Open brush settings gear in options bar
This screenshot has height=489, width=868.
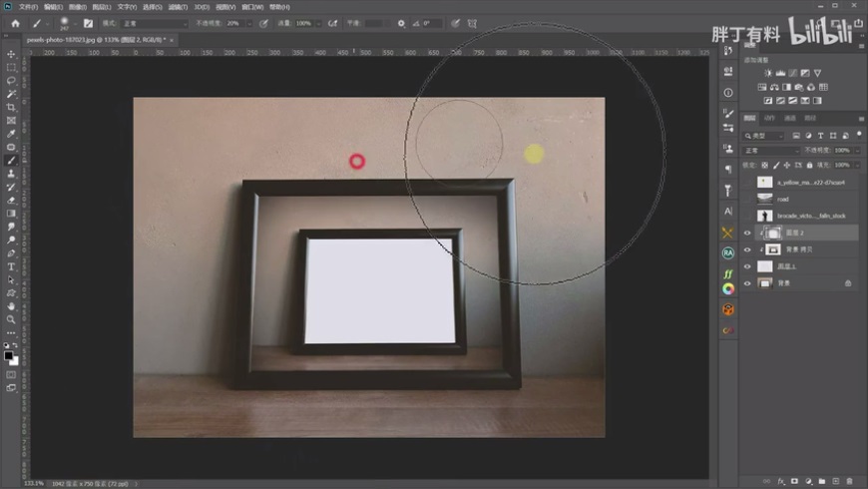[x=401, y=22]
